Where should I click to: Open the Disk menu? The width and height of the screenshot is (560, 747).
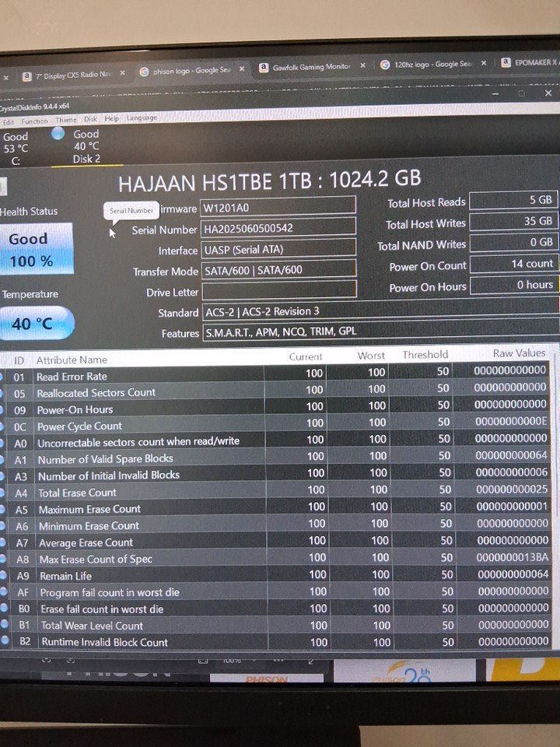pyautogui.click(x=91, y=119)
